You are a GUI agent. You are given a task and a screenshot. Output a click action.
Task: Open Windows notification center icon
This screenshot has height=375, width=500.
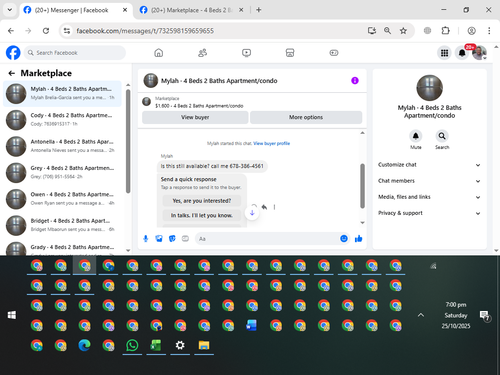point(484,315)
